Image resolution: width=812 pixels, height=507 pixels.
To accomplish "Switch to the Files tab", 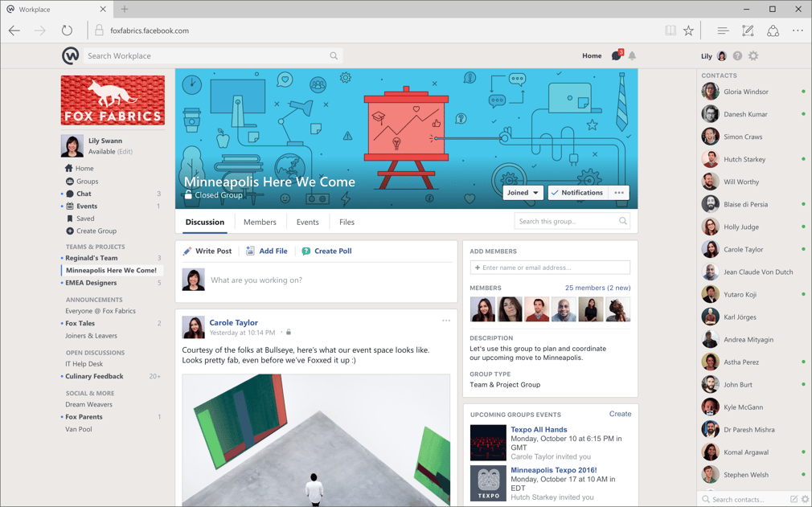I will click(x=347, y=222).
